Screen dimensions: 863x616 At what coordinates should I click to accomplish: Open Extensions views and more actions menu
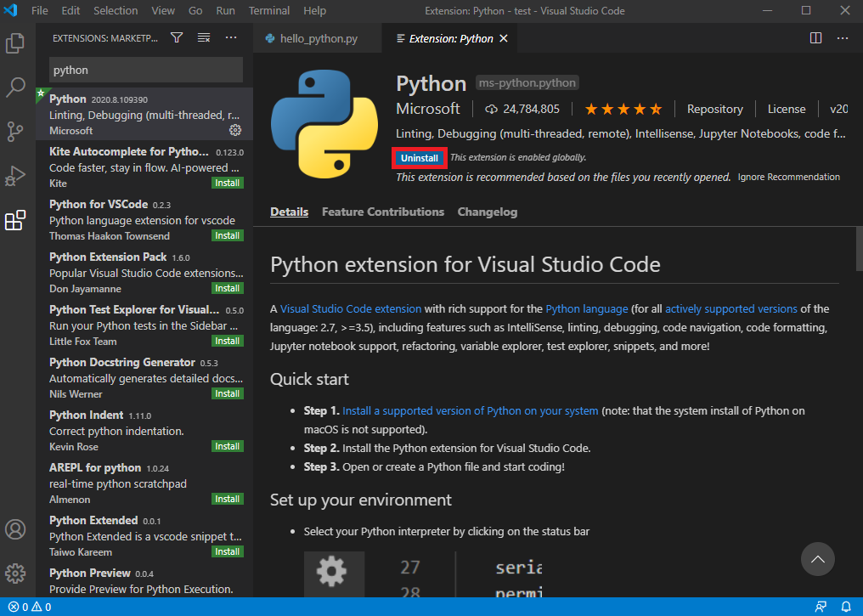pyautogui.click(x=231, y=38)
